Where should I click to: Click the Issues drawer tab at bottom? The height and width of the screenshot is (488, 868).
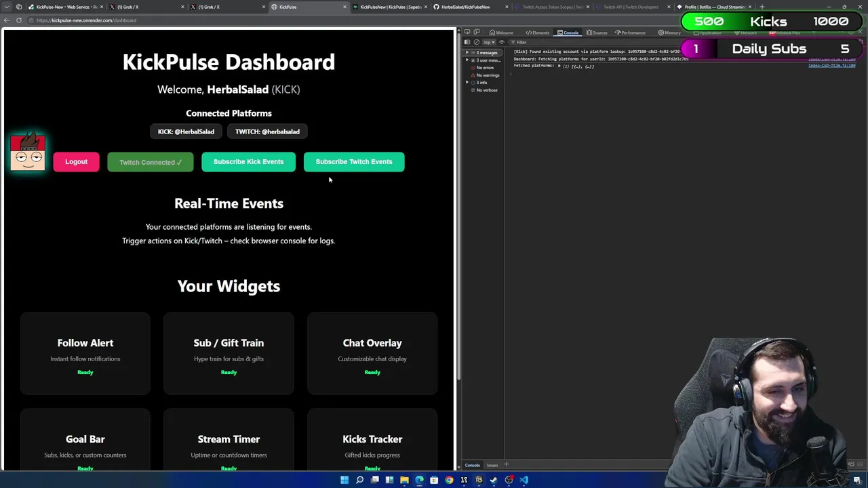pos(492,465)
